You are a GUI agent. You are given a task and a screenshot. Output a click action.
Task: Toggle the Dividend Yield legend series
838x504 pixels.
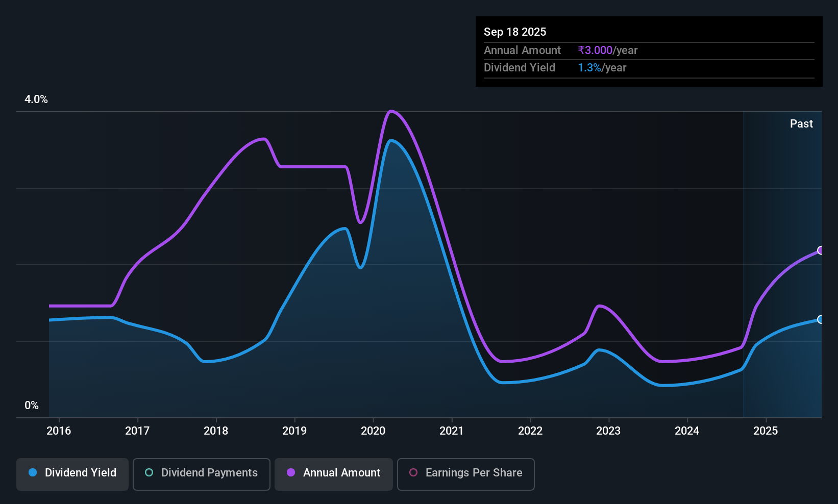pyautogui.click(x=72, y=473)
